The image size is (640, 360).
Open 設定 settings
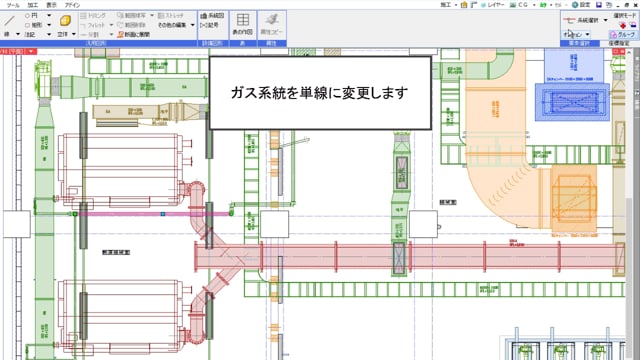point(581,5)
